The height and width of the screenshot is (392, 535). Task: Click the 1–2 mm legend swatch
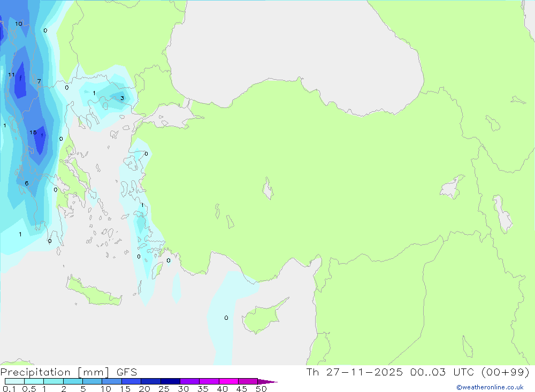tap(53, 381)
